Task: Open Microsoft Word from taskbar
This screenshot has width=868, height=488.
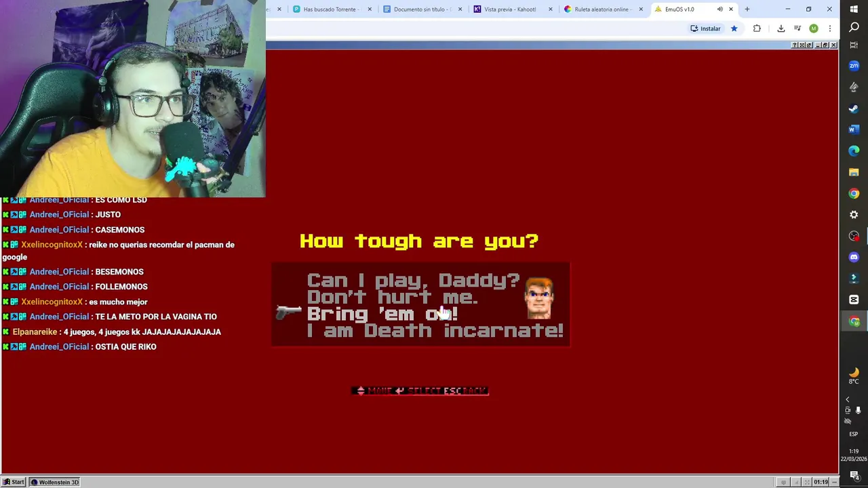Action: [854, 129]
